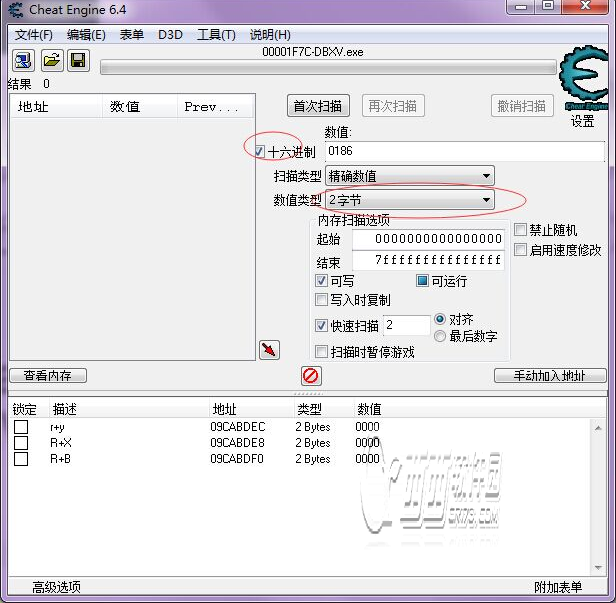The image size is (616, 603).
Task: Click the 数值 input field with 0186
Action: pyautogui.click(x=465, y=151)
